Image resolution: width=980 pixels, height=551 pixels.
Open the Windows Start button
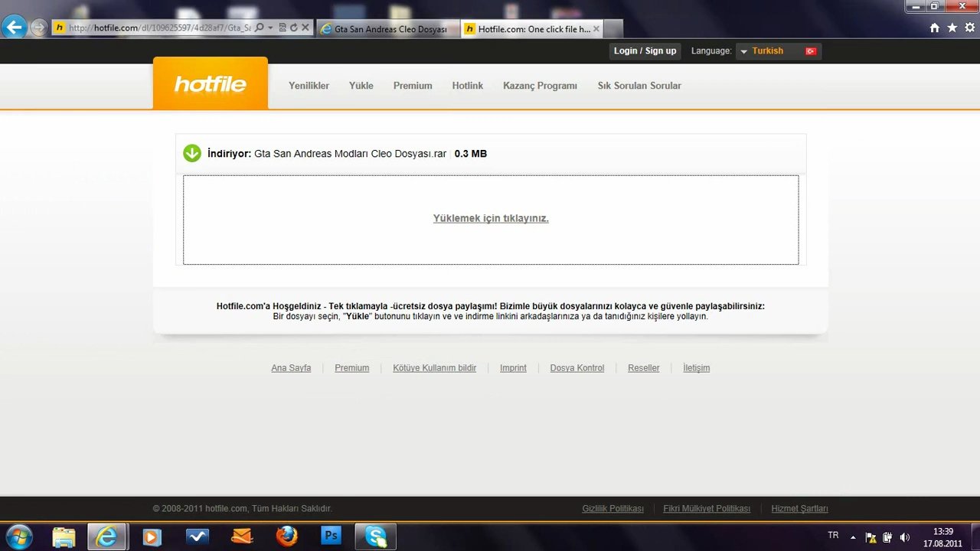[18, 536]
